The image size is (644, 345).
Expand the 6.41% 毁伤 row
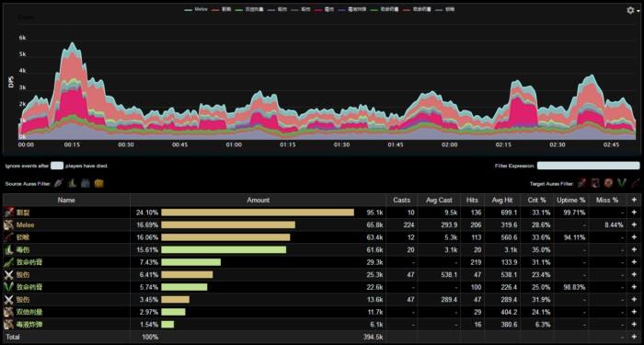point(634,275)
